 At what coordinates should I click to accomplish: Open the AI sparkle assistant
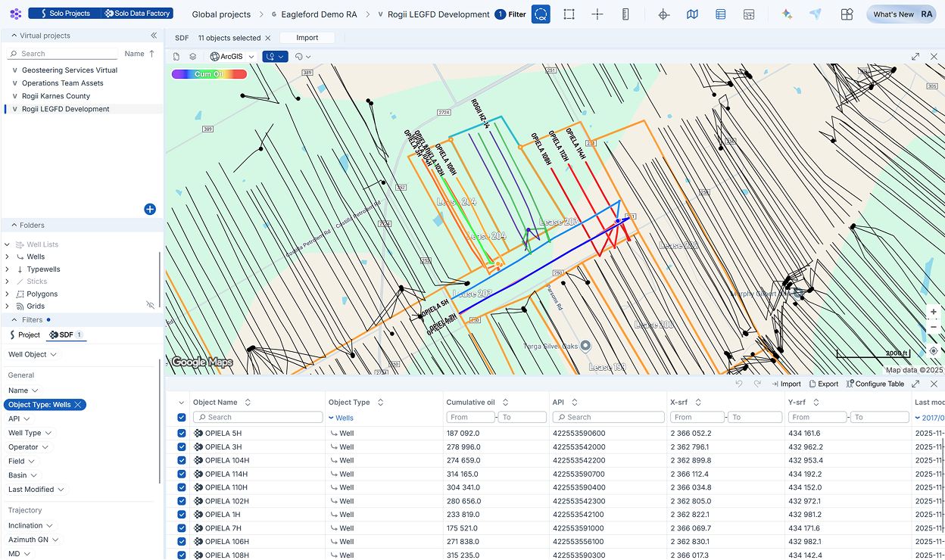pyautogui.click(x=787, y=14)
